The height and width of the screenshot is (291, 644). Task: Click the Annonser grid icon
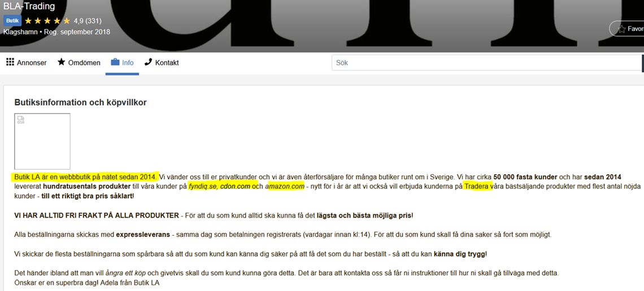click(x=10, y=62)
